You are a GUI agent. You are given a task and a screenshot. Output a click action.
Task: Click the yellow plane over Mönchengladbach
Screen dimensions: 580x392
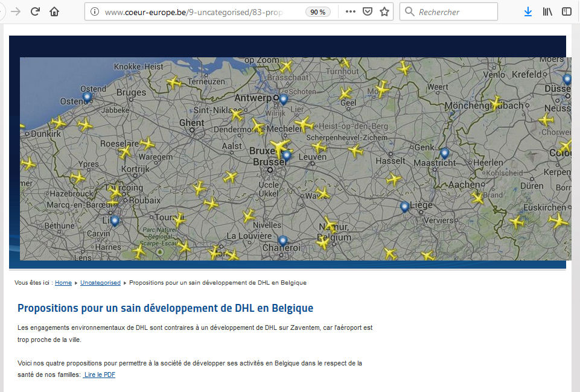[496, 104]
